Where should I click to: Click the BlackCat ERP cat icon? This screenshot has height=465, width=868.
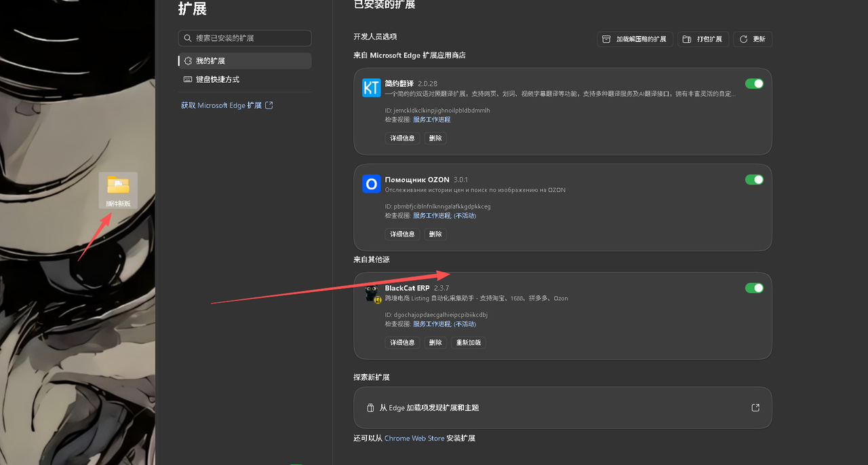(372, 293)
